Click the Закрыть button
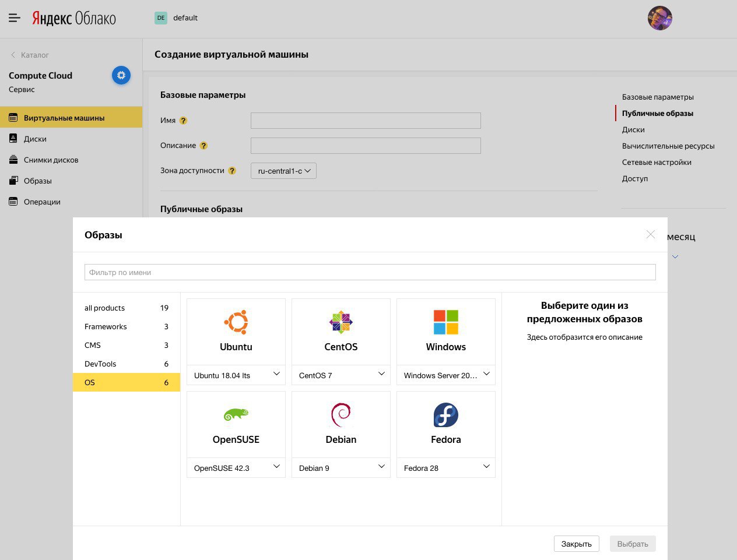The image size is (737, 560). (x=577, y=544)
